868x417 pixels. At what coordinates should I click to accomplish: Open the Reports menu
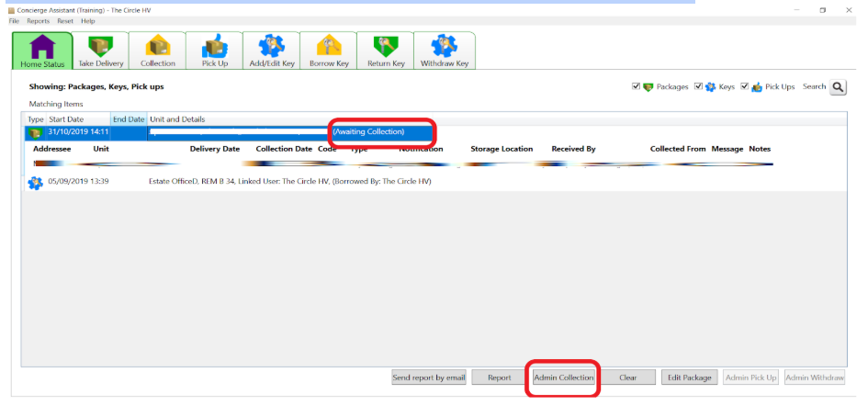point(38,20)
